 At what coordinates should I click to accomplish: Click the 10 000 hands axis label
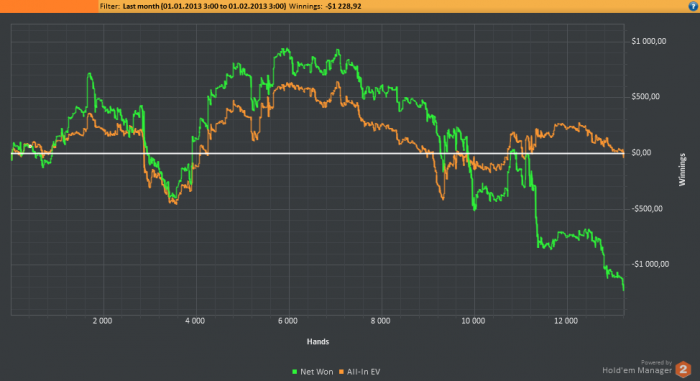(473, 321)
